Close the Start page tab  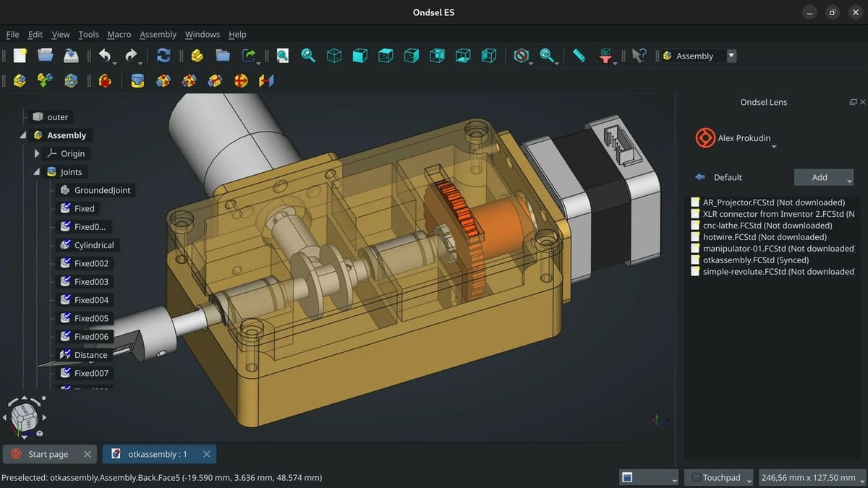pyautogui.click(x=87, y=454)
